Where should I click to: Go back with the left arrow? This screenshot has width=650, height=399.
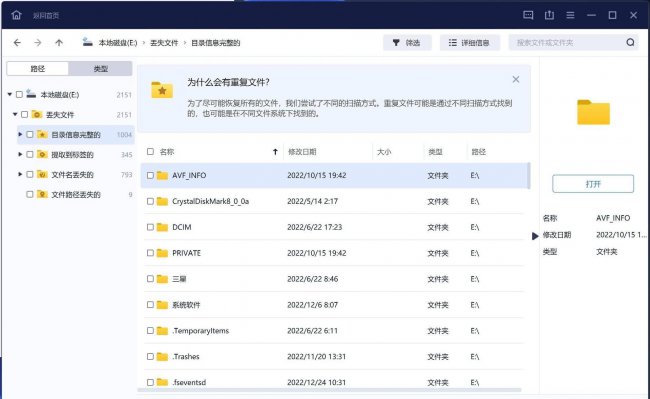tap(17, 43)
